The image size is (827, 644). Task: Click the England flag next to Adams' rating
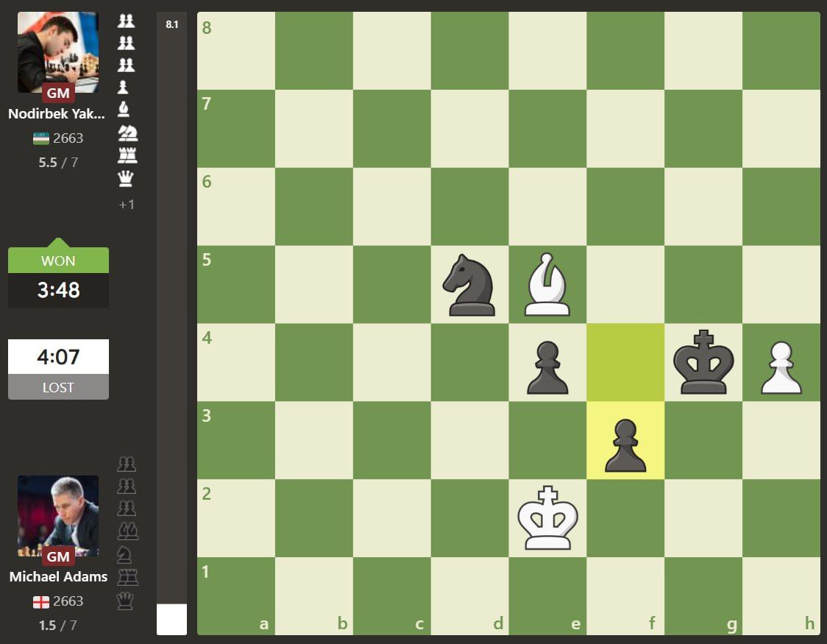coord(40,602)
